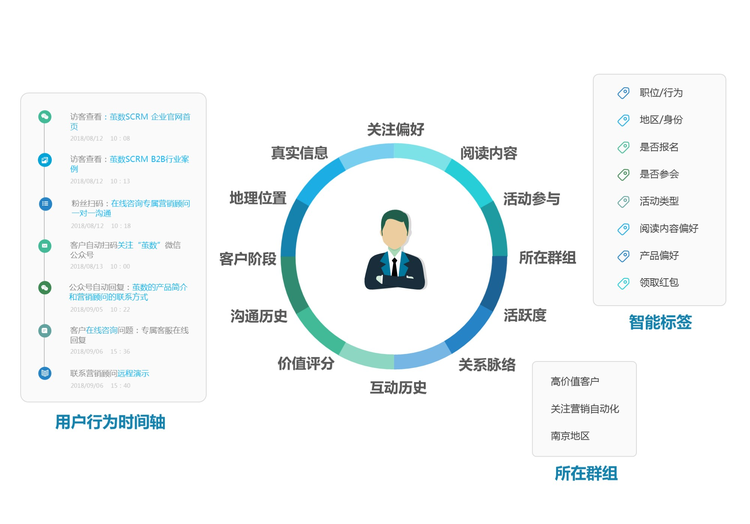Click the 价值评分 ring label
Viewport: 750px width, 524px height.
[306, 363]
